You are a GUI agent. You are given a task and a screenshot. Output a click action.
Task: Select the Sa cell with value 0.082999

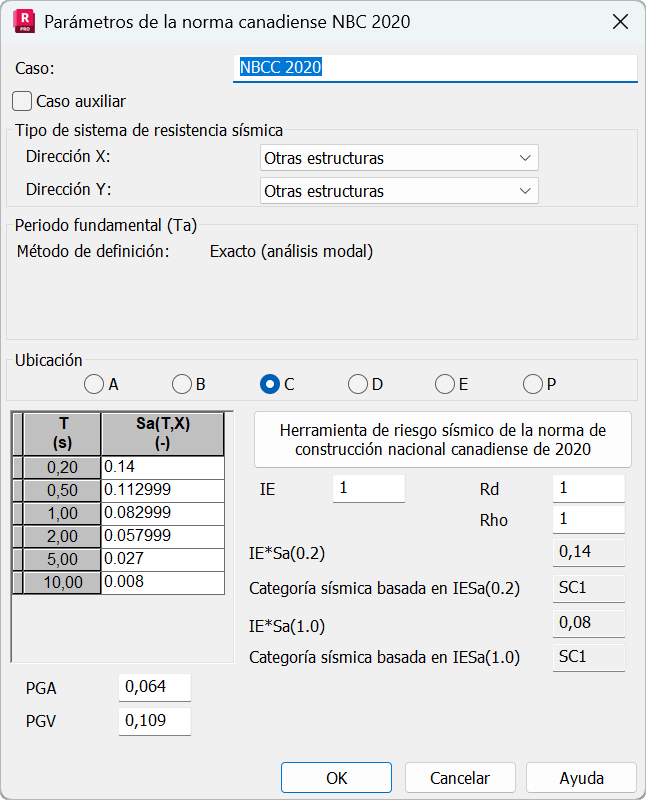[x=163, y=513]
